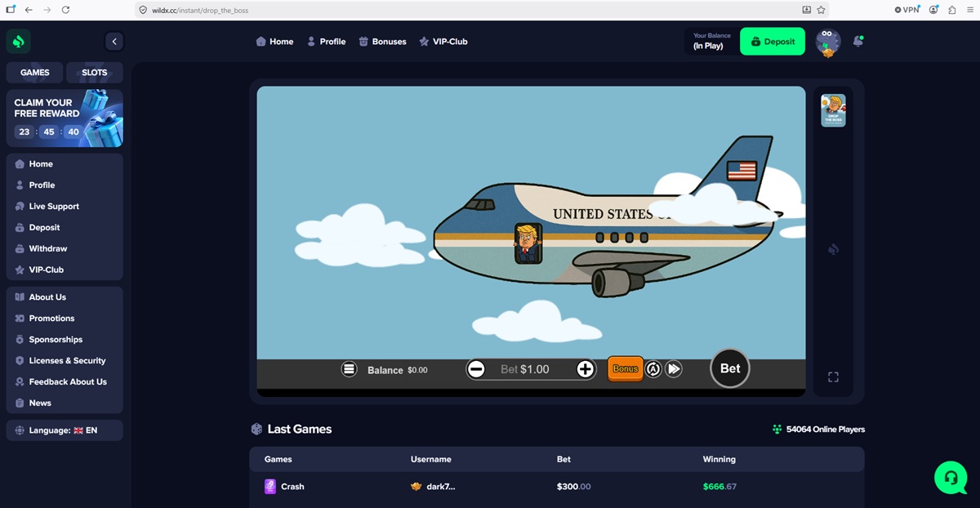Open Live Support in the sidebar
This screenshot has height=508, width=980.
click(65, 207)
